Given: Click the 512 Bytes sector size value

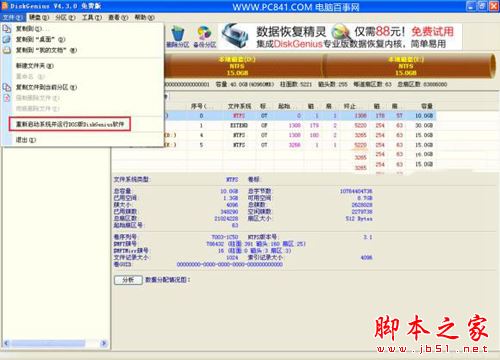Looking at the screenshot, I should click(x=359, y=219).
